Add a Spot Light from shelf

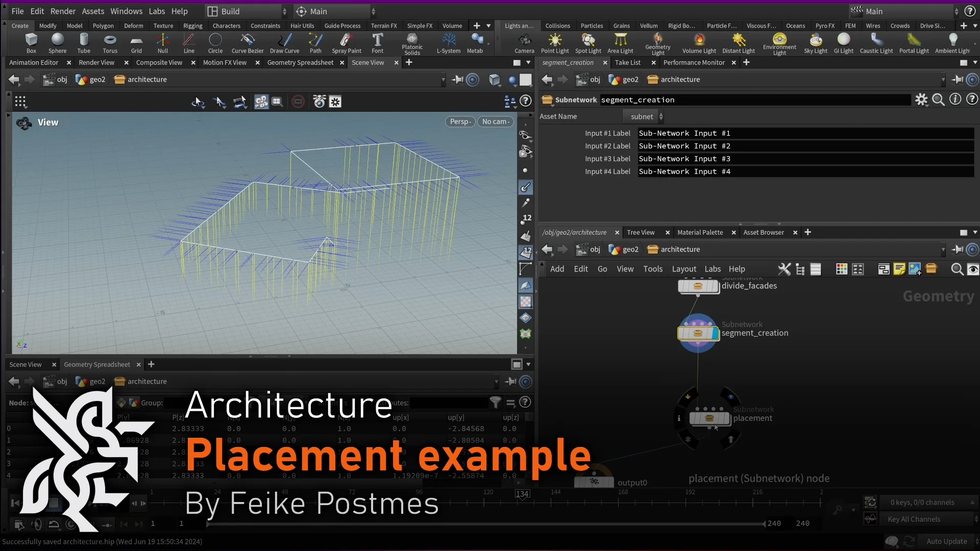(588, 43)
